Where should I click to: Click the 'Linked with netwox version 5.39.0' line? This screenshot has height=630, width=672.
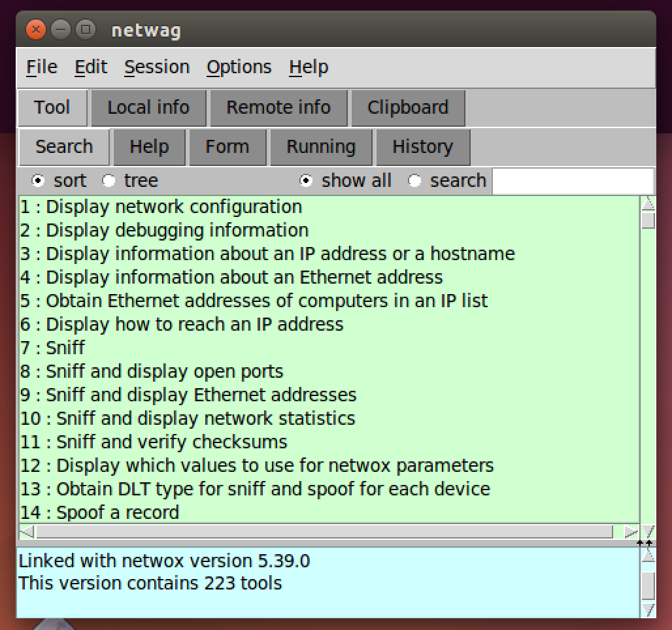click(x=164, y=561)
